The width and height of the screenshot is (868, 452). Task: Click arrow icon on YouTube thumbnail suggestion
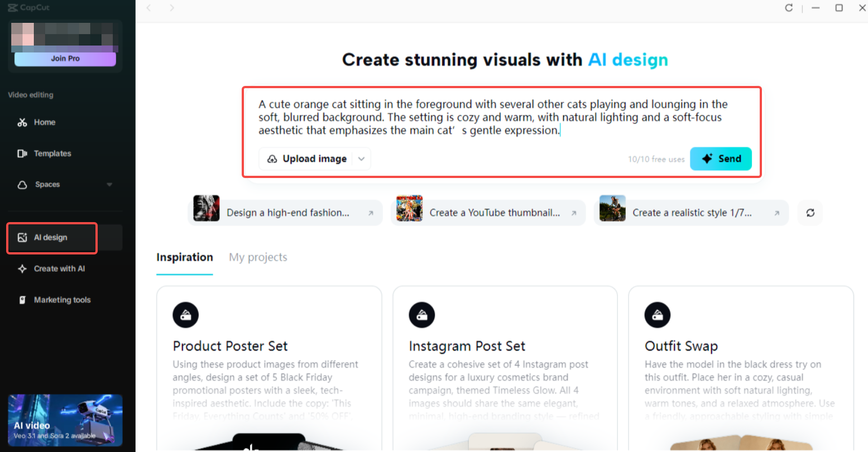tap(574, 213)
